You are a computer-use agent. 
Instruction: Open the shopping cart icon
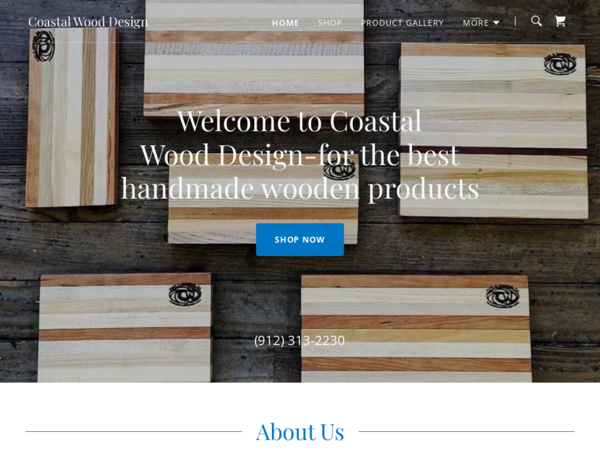(560, 21)
